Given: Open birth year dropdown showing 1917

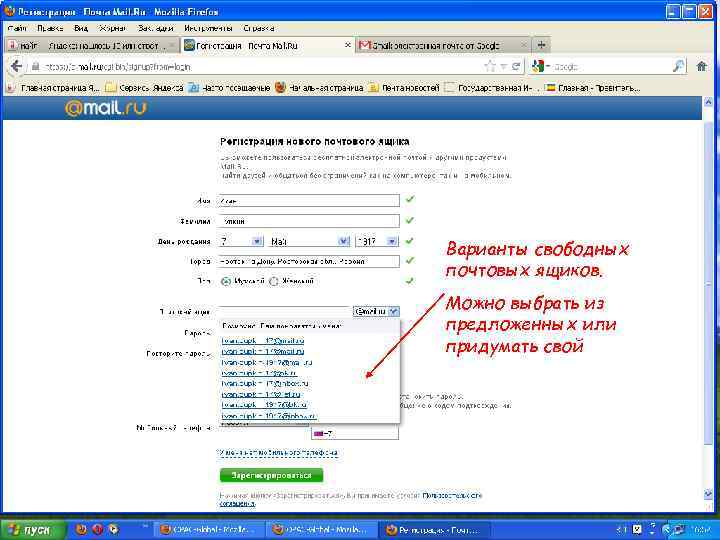Looking at the screenshot, I should tap(377, 241).
